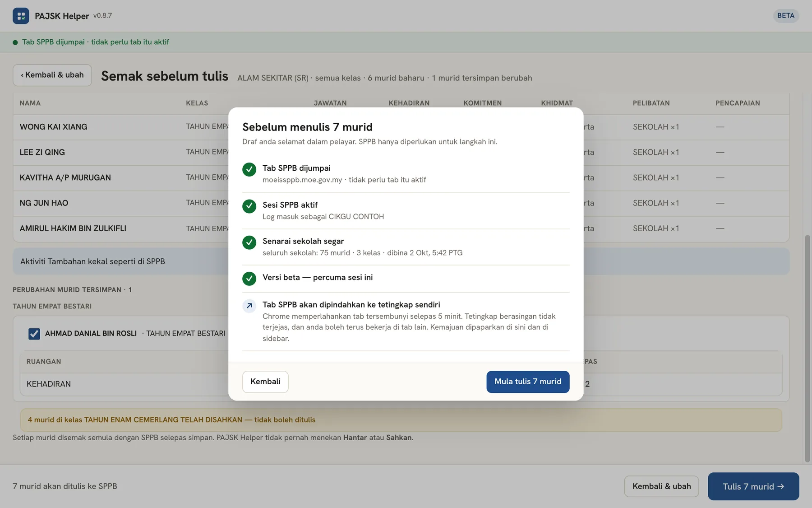The height and width of the screenshot is (508, 812).
Task: Click the PELIBATAN column header
Action: point(651,103)
